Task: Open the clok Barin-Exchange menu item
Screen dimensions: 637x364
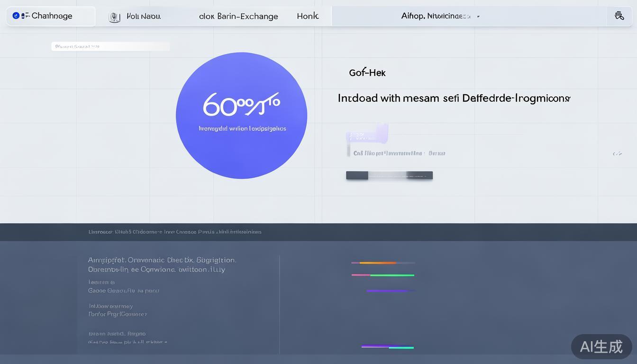Action: tap(238, 17)
